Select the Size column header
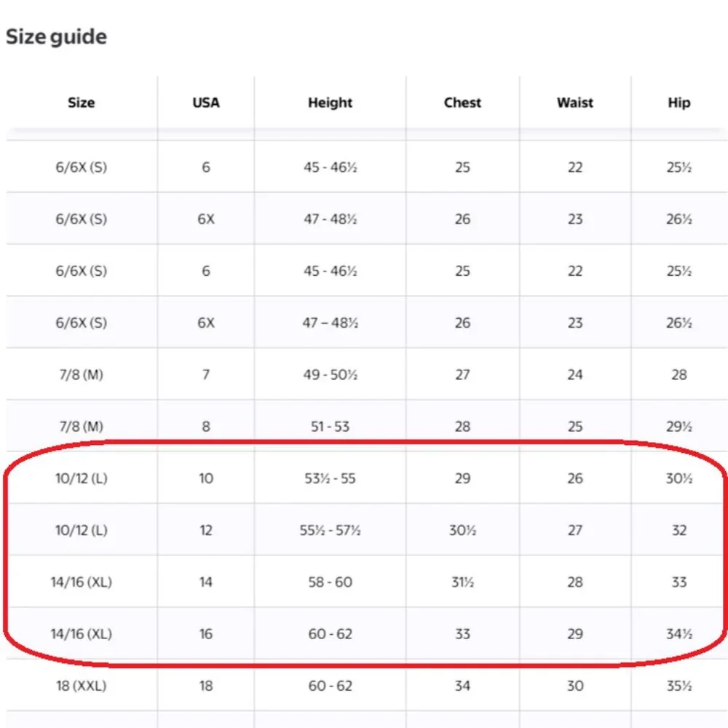The width and height of the screenshot is (728, 728). 82,103
